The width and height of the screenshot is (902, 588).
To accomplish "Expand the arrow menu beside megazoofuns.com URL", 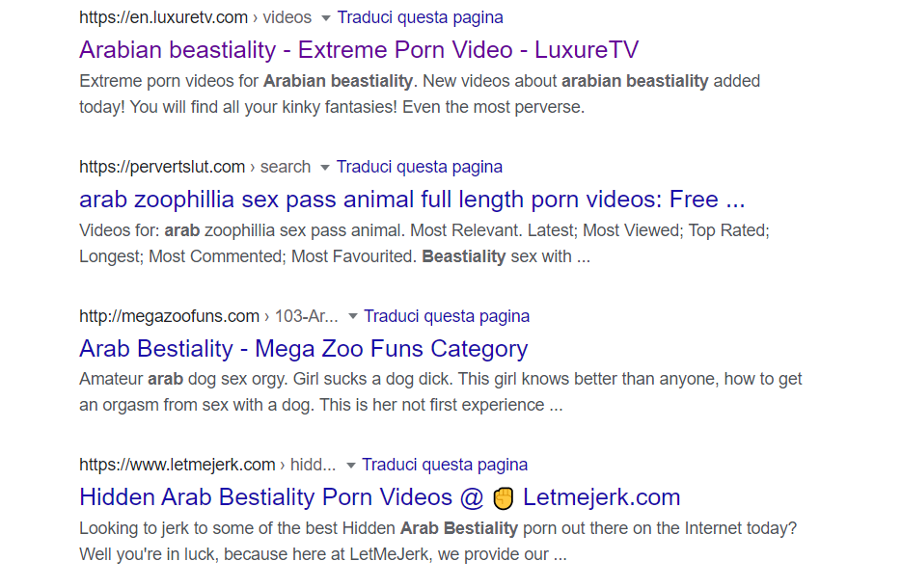I will click(x=353, y=317).
